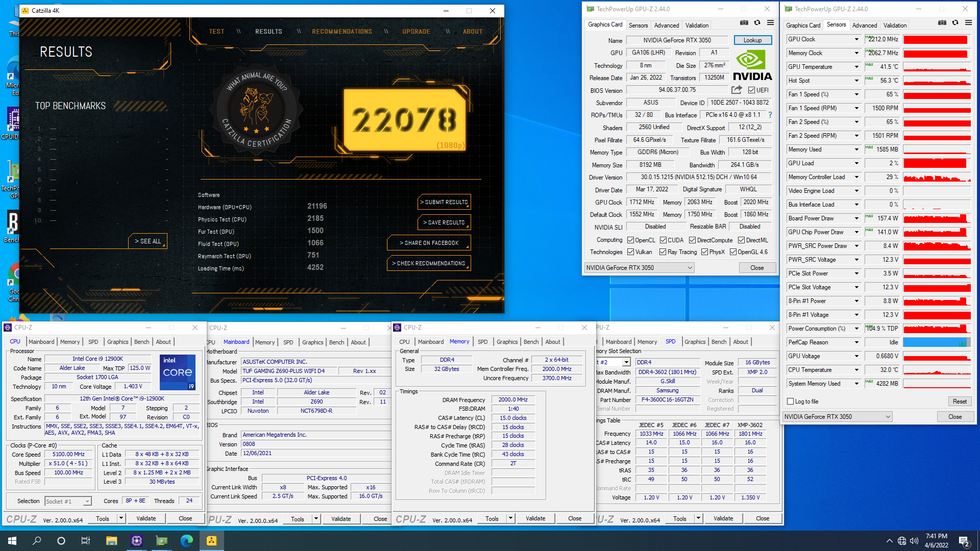
Task: Click the BIOS export share icon
Action: [x=737, y=90]
